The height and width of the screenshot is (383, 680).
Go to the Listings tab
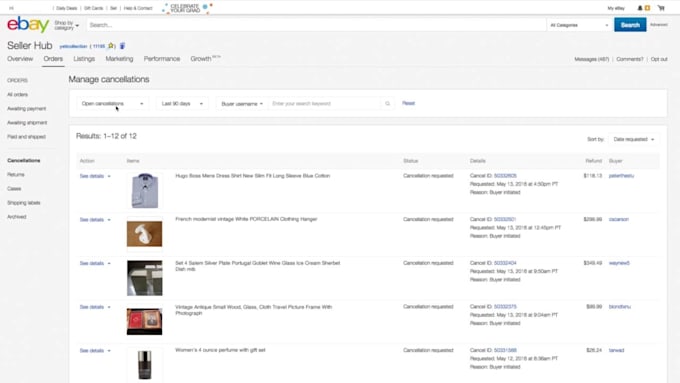tap(84, 59)
